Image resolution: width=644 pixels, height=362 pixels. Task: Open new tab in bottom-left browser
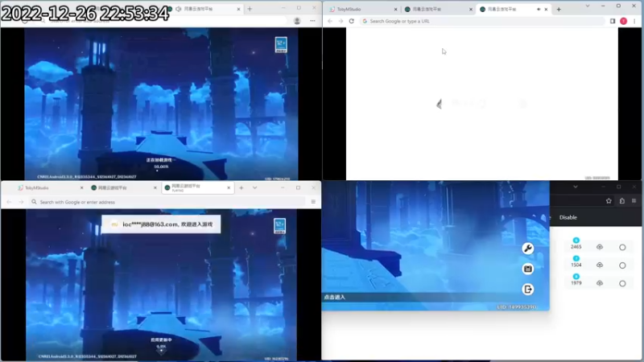pos(242,187)
